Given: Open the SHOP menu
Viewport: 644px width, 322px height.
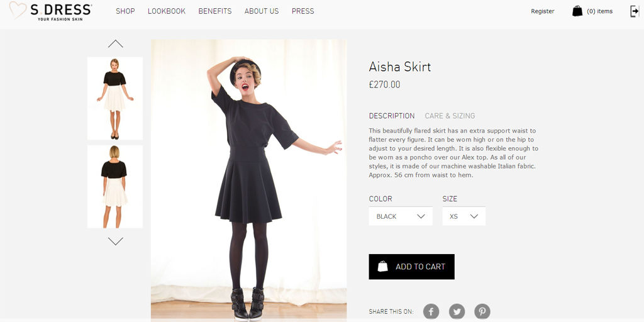Looking at the screenshot, I should [x=125, y=11].
